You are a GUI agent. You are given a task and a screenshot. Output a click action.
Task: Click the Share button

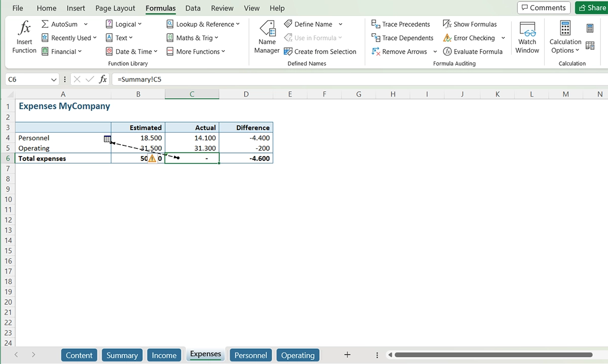[x=592, y=8]
